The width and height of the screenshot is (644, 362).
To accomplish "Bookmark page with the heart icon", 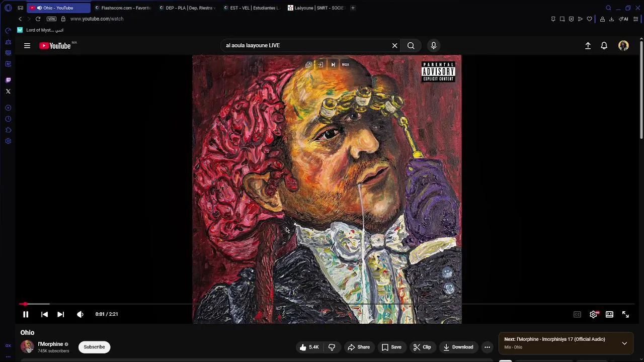I will coord(589,19).
